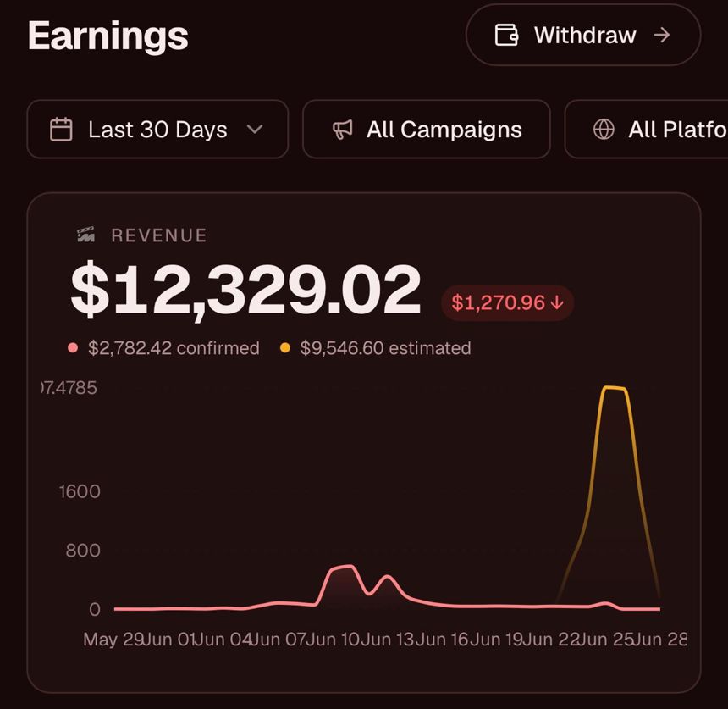Toggle the pink confirmed series dot
The image size is (728, 709).
coord(73,348)
